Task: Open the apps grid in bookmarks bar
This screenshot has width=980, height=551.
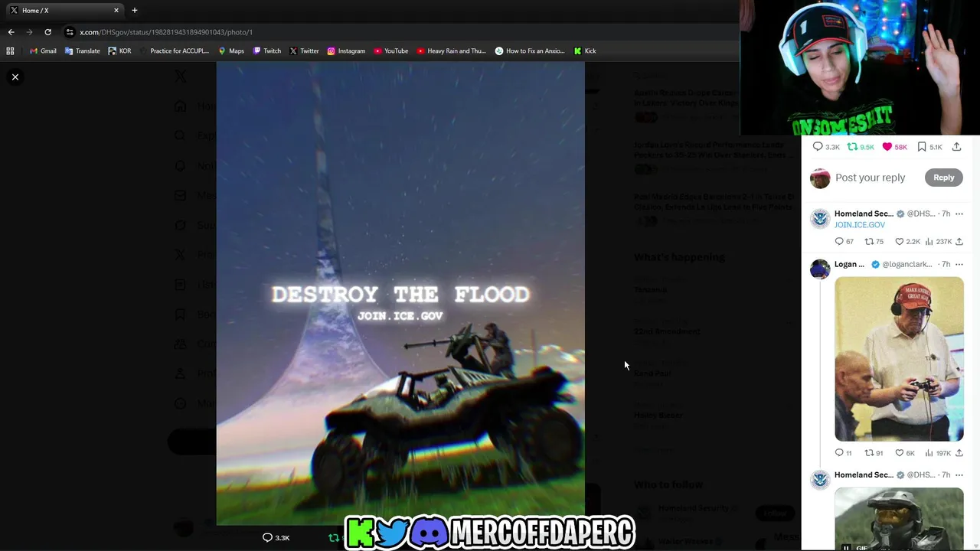Action: [10, 51]
